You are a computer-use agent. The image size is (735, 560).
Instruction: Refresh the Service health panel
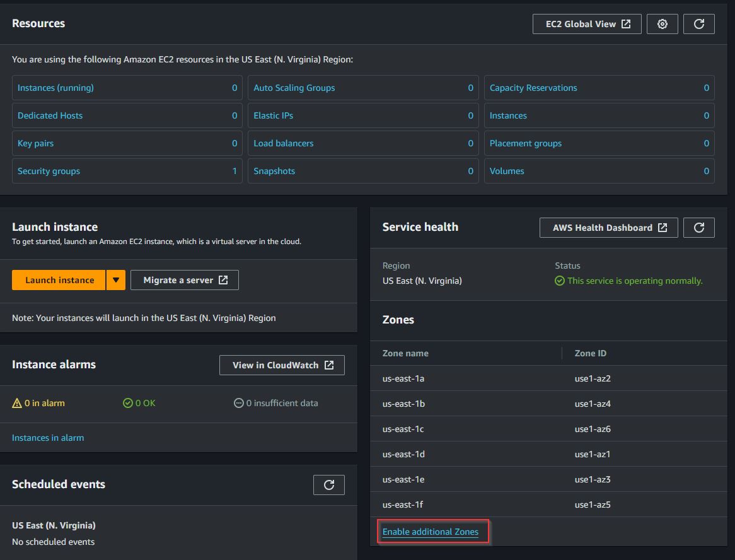[x=698, y=228]
